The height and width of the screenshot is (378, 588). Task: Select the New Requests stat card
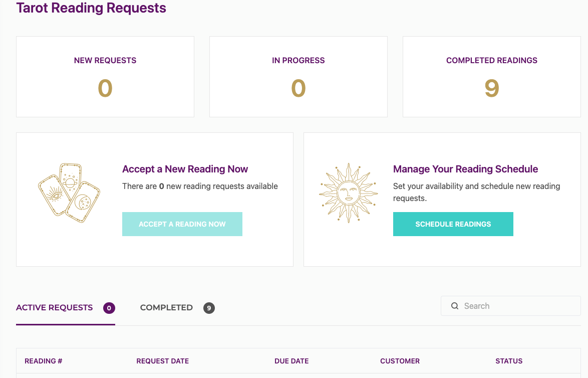[x=105, y=77]
